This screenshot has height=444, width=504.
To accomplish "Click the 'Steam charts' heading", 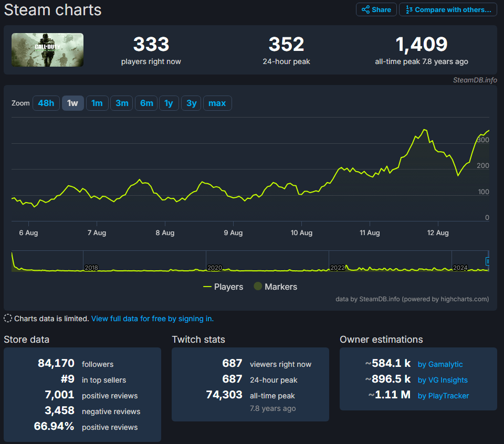I will click(52, 9).
